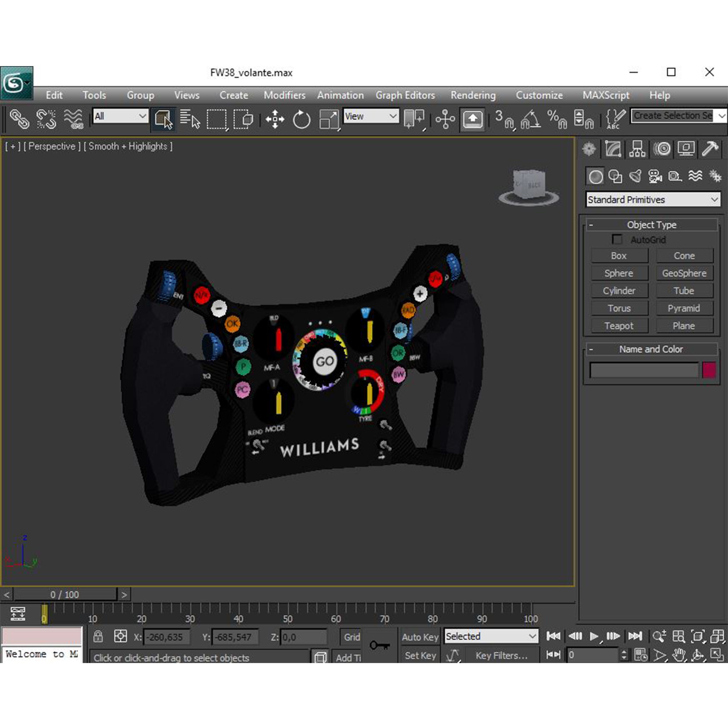Click Use Pivot Point Center icon
Image resolution: width=728 pixels, height=728 pixels.
414,119
